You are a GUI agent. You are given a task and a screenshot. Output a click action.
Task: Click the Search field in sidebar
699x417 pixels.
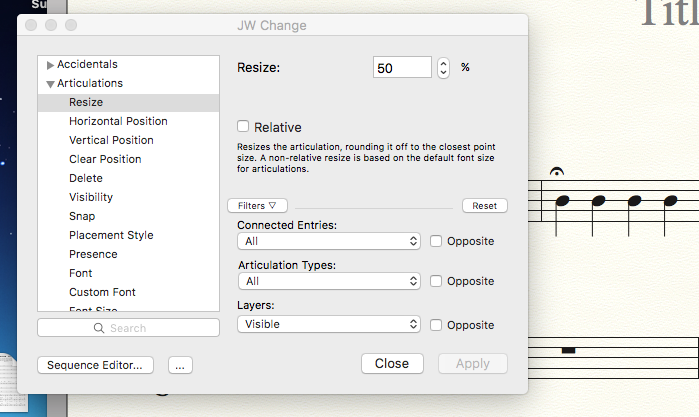(128, 328)
